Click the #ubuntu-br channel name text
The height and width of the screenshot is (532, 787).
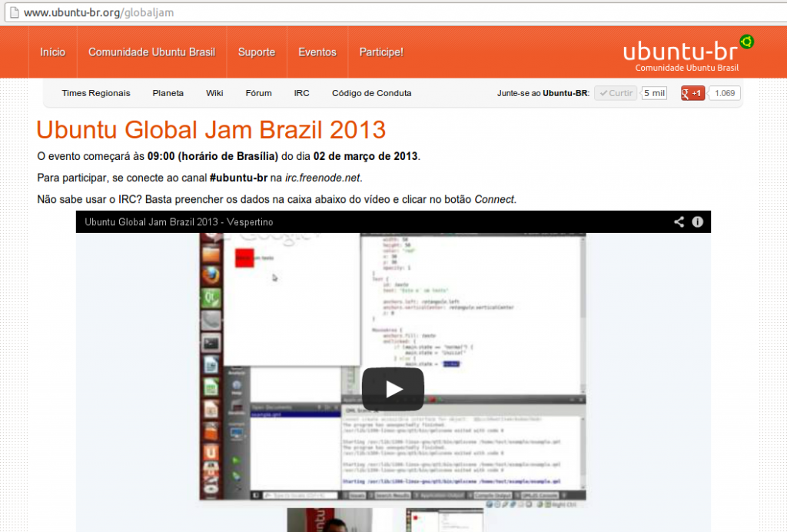(x=238, y=178)
